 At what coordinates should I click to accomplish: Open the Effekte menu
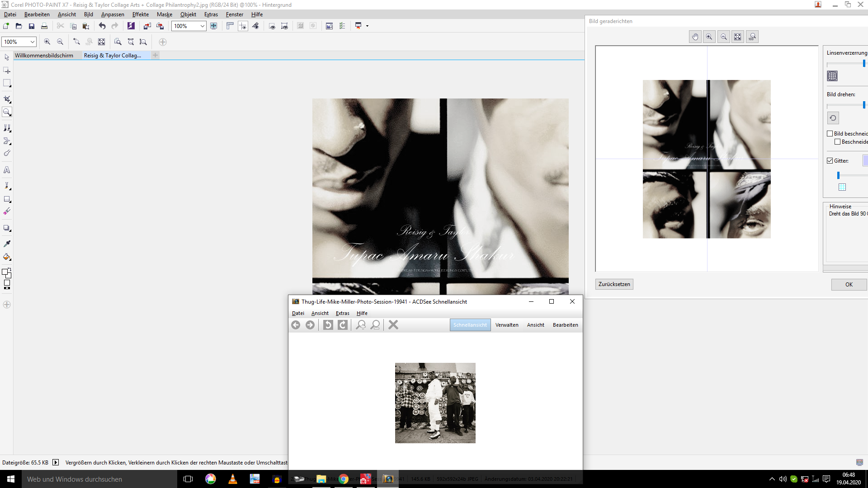141,14
